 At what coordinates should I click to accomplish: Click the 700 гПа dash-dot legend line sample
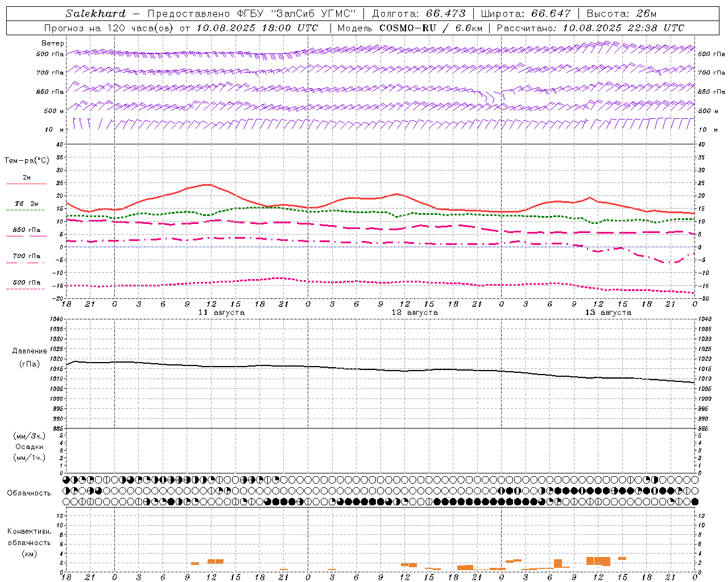click(x=25, y=263)
